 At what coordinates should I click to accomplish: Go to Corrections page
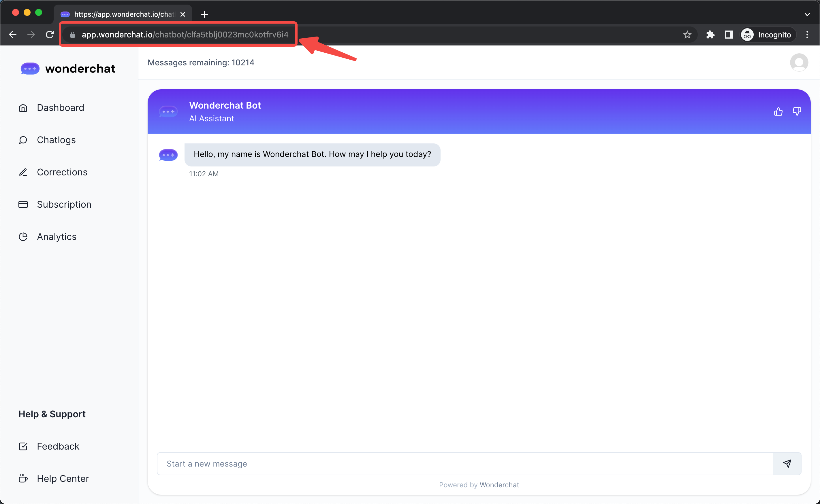click(62, 172)
